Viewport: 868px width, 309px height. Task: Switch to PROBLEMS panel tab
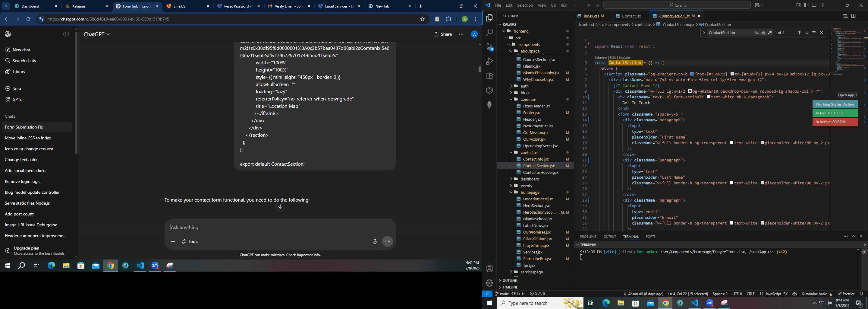click(588, 237)
